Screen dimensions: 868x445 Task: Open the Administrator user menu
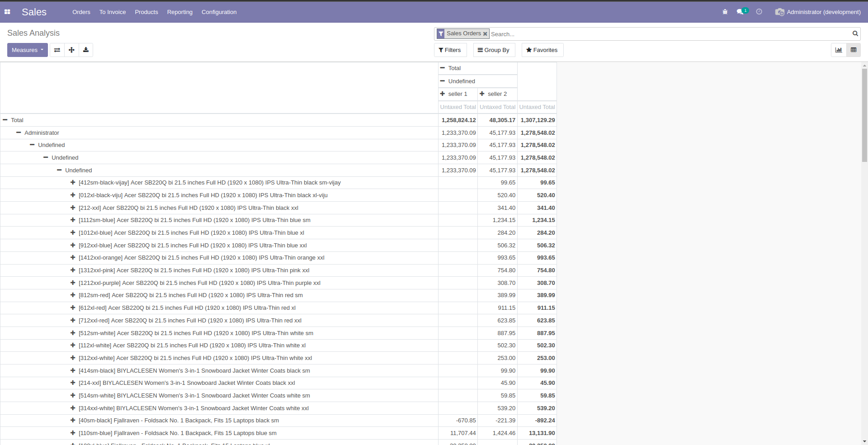(x=818, y=12)
